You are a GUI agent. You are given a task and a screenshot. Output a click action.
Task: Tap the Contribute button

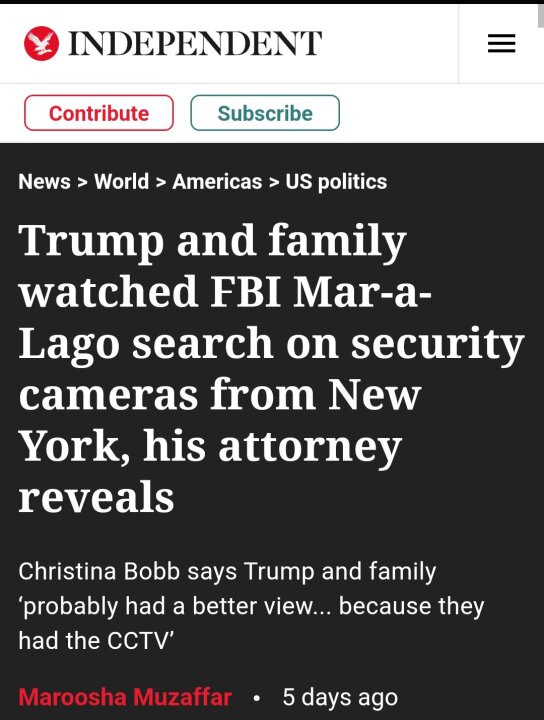point(99,113)
